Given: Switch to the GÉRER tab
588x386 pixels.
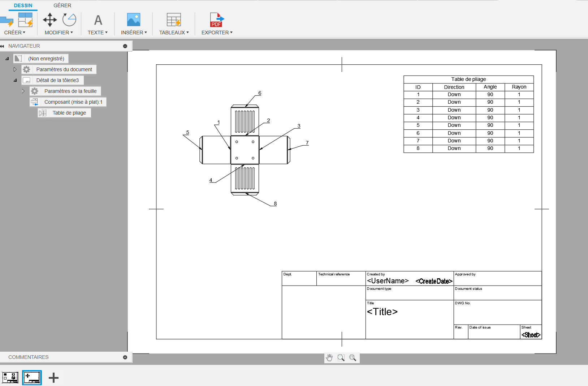Looking at the screenshot, I should (62, 5).
